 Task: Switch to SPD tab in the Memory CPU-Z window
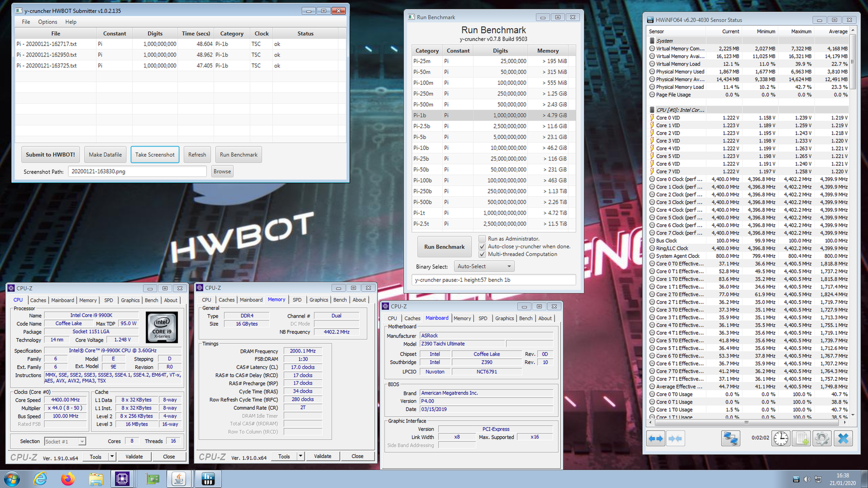click(297, 300)
